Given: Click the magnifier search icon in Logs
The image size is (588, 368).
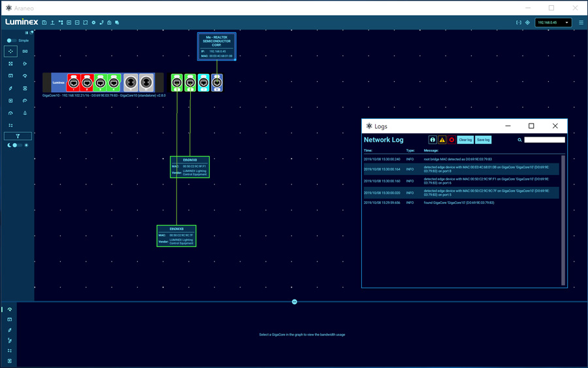Looking at the screenshot, I should click(x=520, y=140).
